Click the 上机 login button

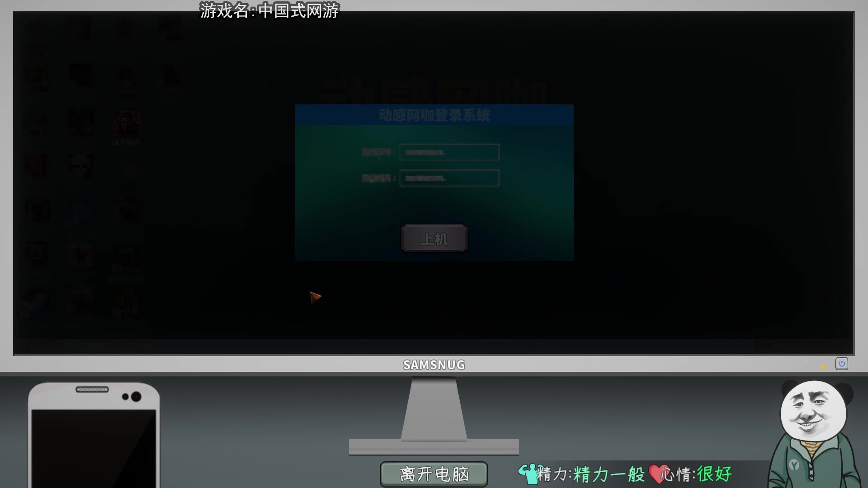(434, 238)
